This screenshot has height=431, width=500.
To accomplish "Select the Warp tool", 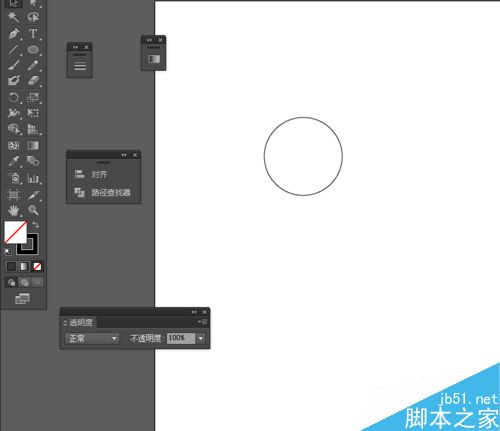I will click(13, 113).
